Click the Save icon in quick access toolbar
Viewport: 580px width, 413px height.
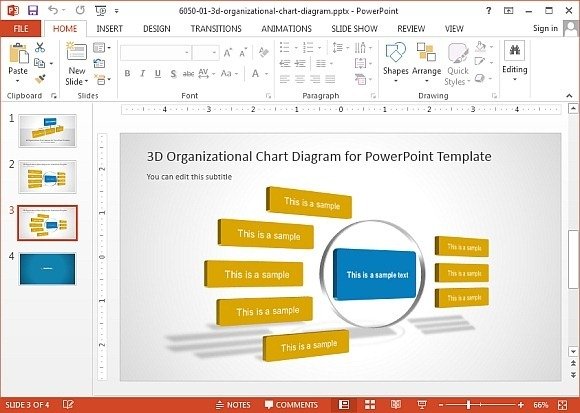[x=33, y=10]
